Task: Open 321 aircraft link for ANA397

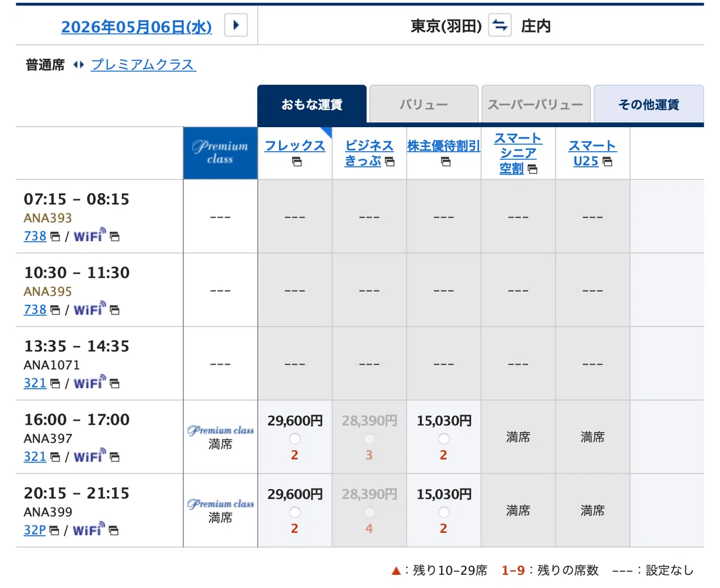Action: (x=35, y=457)
